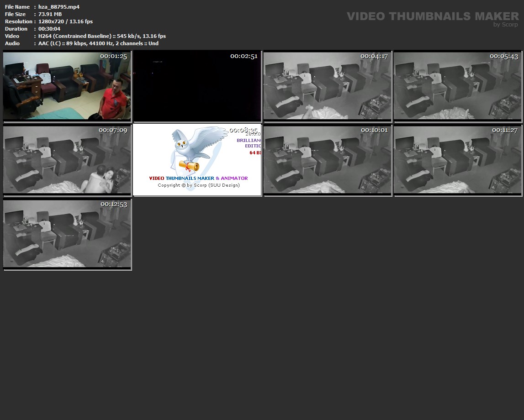Screen dimensions: 524x420
Task: Open the owl logo frame at 00:08:35
Action: click(x=197, y=160)
